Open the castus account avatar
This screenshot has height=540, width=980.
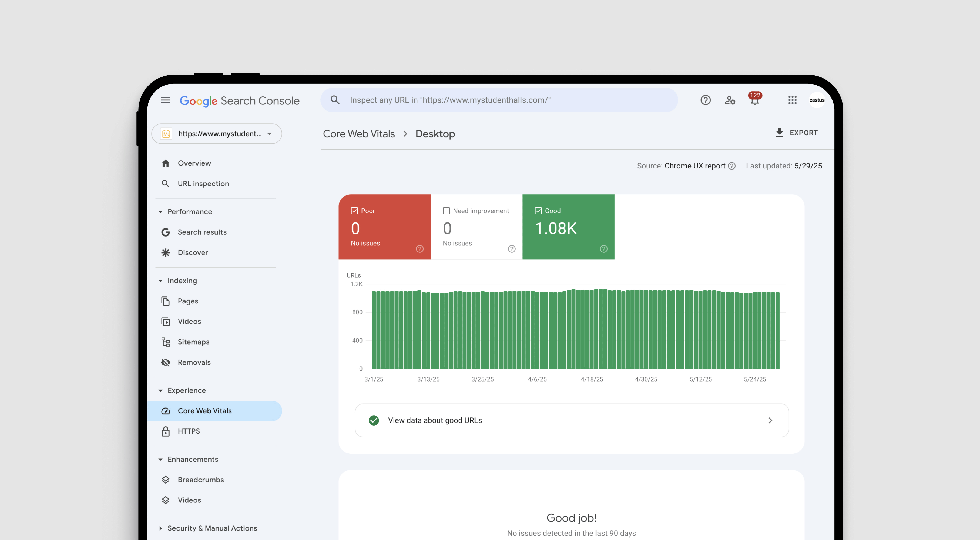[x=817, y=100]
